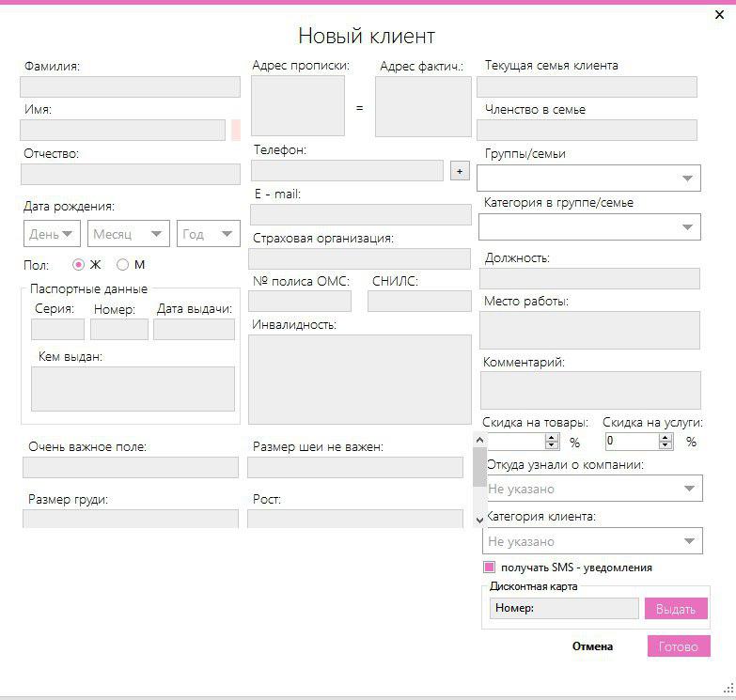This screenshot has width=736, height=700.
Task: Click the window resize grip corner
Action: 728,689
